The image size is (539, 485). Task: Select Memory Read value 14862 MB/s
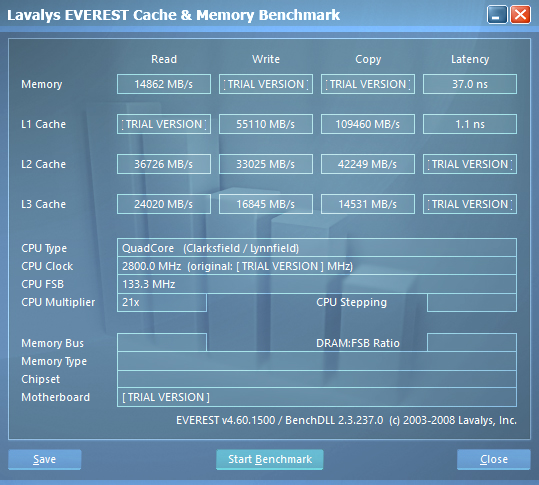coord(164,84)
